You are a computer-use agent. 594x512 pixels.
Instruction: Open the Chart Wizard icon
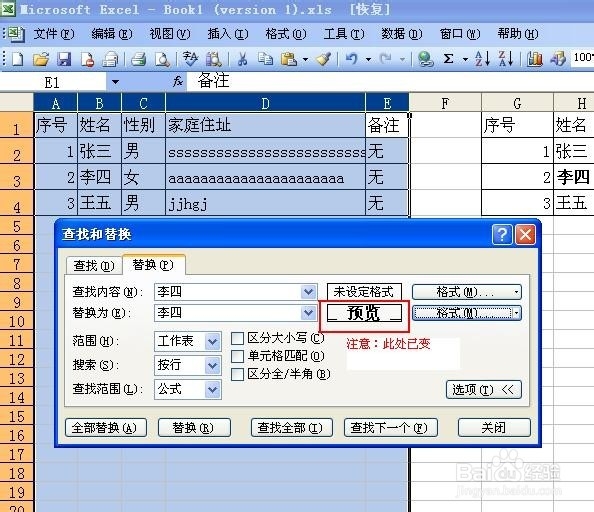click(x=535, y=59)
